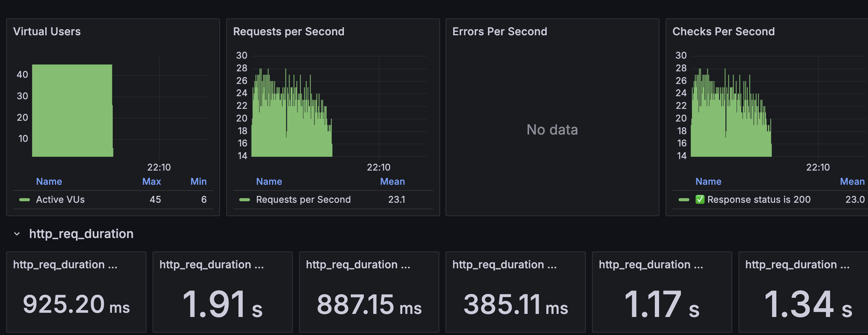Sort Virtual Users legend by Name
This screenshot has height=335, width=868.
pyautogui.click(x=49, y=181)
